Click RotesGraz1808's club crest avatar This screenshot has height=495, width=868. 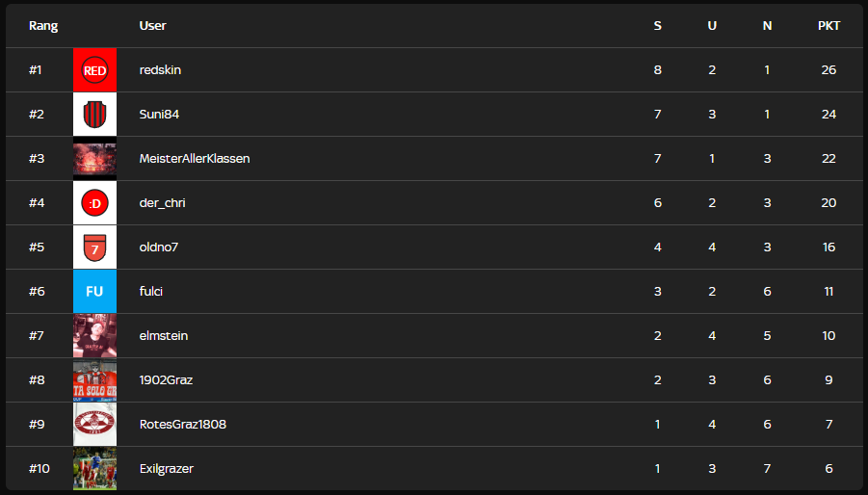pyautogui.click(x=94, y=425)
